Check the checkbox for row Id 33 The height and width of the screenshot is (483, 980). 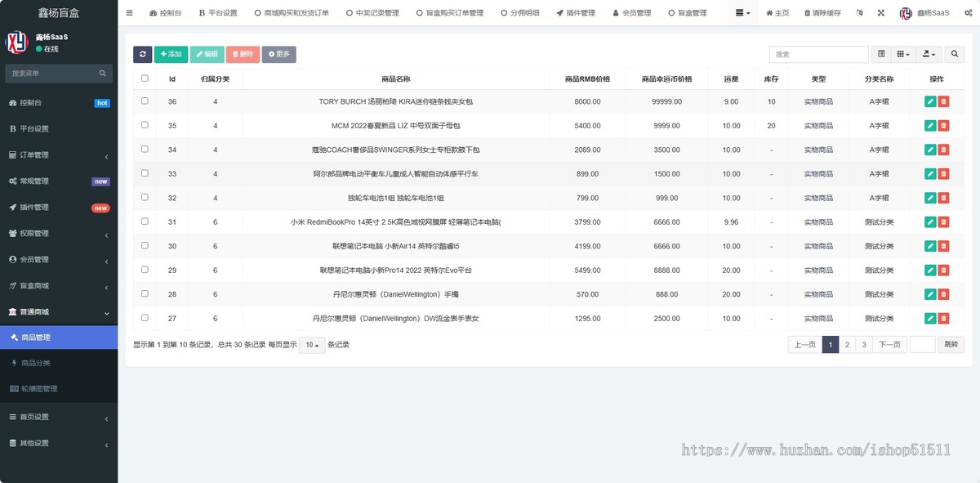[145, 173]
